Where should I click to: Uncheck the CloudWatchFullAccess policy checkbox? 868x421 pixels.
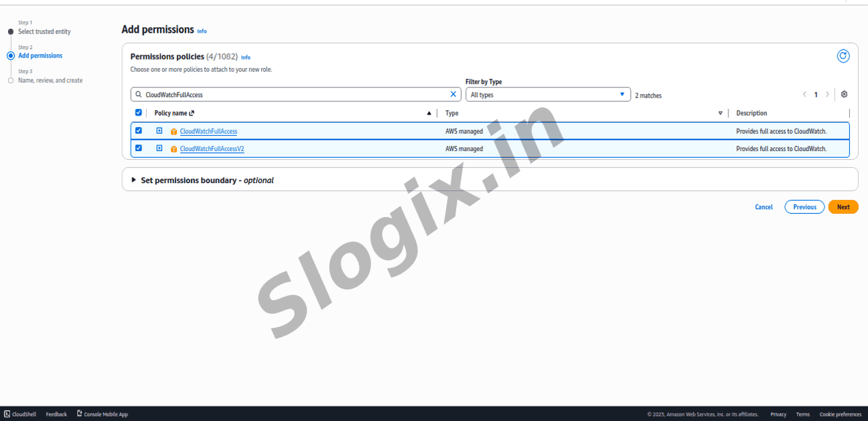click(138, 131)
